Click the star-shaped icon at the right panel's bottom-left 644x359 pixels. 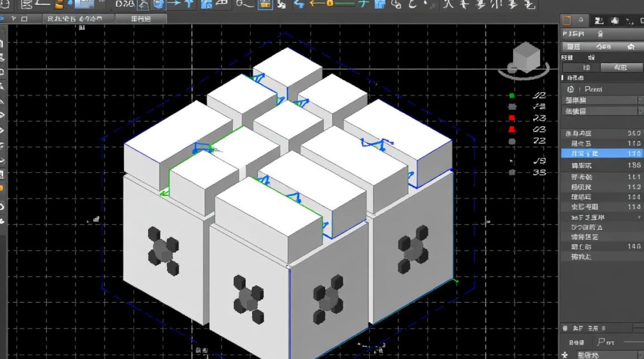click(x=564, y=355)
